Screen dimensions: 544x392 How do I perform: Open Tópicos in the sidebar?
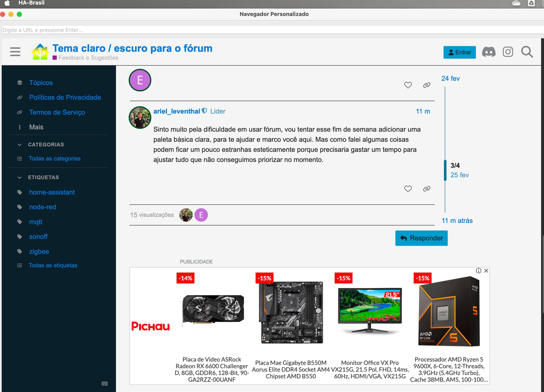point(41,83)
